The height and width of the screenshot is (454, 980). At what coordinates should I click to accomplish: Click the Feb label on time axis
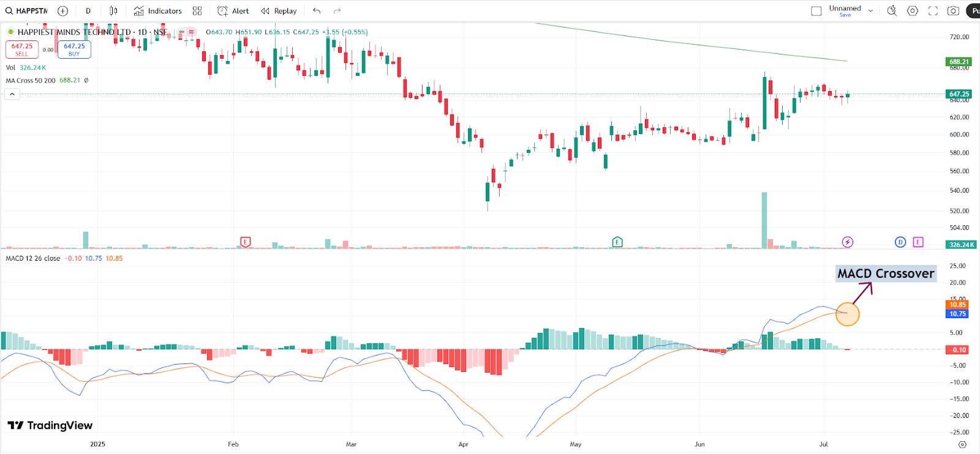click(233, 444)
